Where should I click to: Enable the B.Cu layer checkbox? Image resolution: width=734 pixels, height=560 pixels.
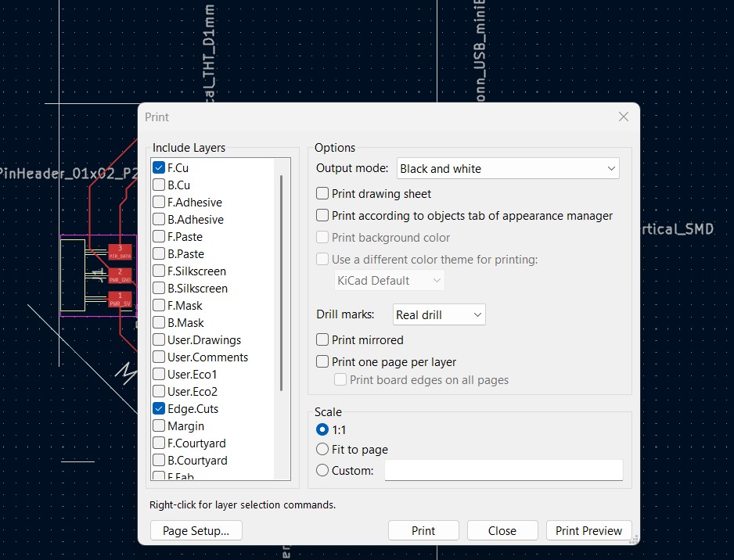pyautogui.click(x=159, y=185)
